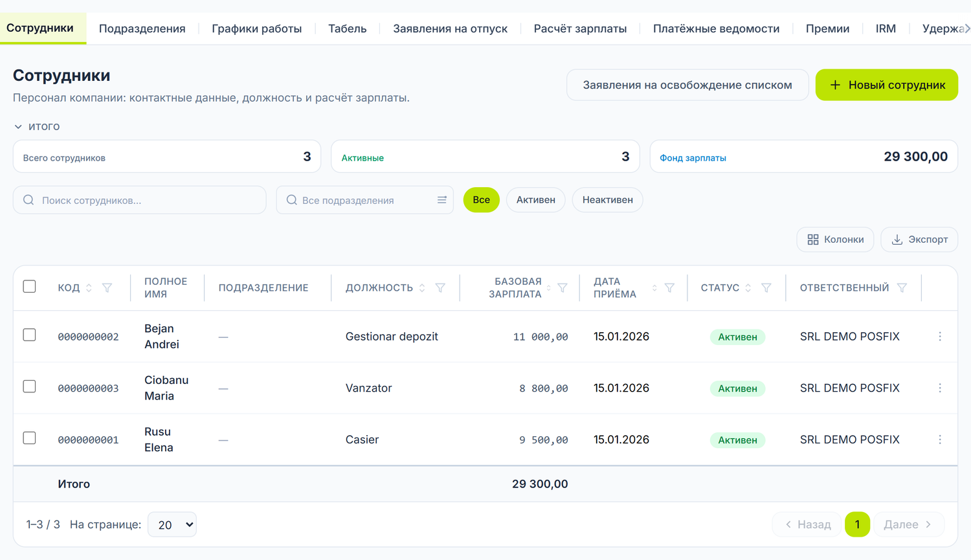Viewport: 971px width, 560px height.
Task: Open row menu for Rusu Elena
Action: (x=940, y=440)
